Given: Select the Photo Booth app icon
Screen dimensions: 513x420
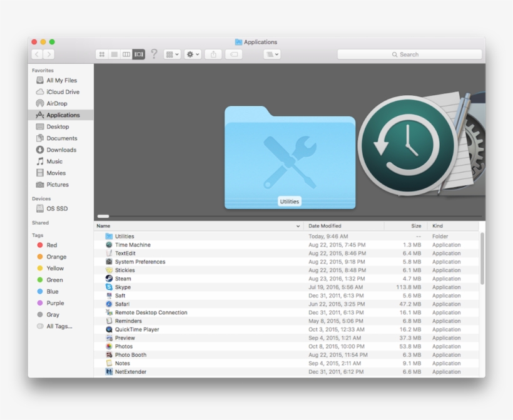Looking at the screenshot, I should tap(129, 354).
